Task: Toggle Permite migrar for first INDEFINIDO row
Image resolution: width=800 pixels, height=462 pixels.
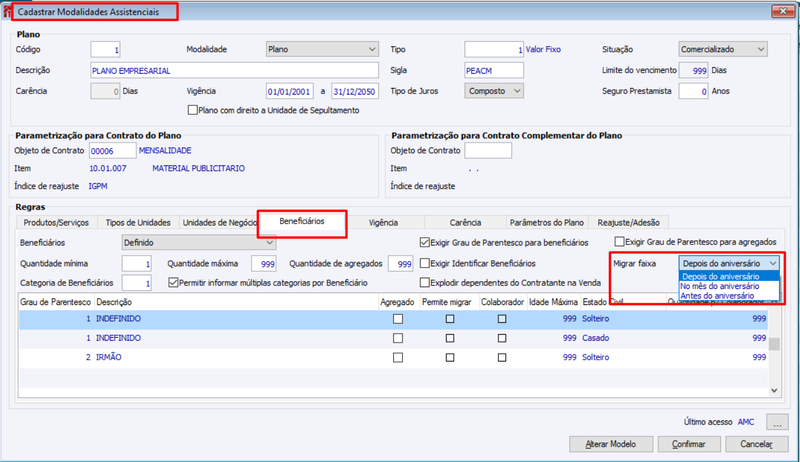Action: coord(449,319)
